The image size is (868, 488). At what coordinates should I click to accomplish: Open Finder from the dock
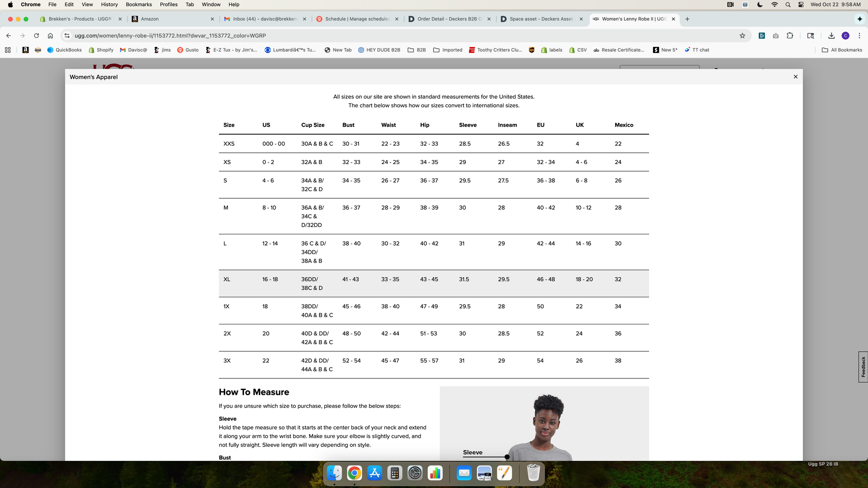point(334,473)
